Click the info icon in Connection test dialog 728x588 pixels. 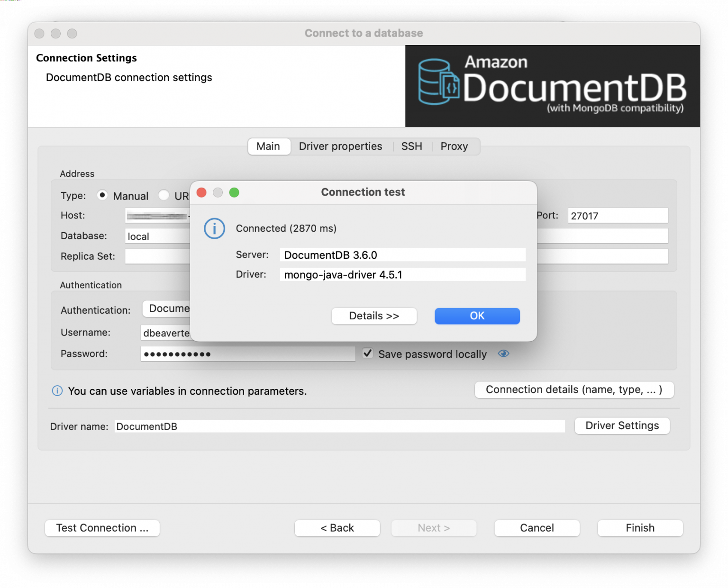(x=214, y=228)
